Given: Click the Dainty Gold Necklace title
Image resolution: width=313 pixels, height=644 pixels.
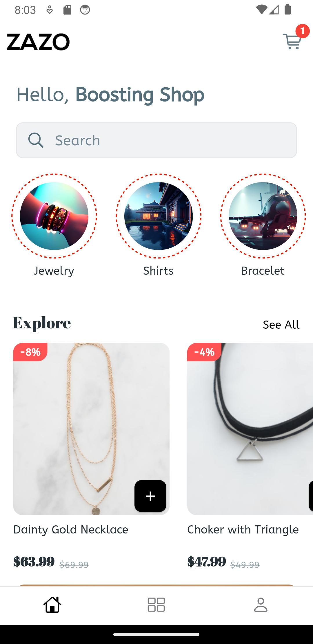Looking at the screenshot, I should coord(71,530).
